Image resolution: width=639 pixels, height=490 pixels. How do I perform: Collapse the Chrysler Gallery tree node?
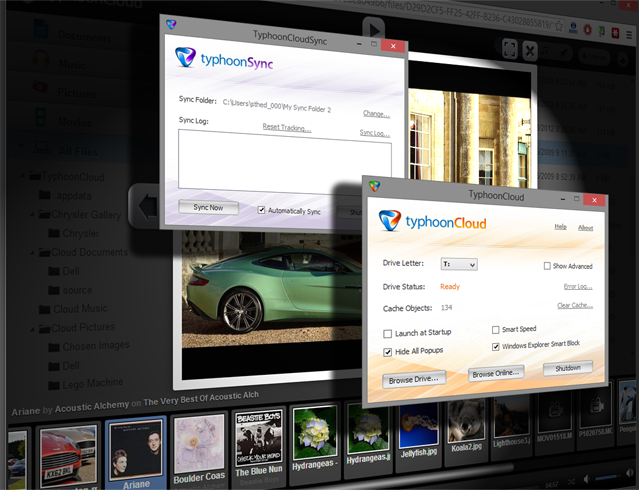click(32, 214)
